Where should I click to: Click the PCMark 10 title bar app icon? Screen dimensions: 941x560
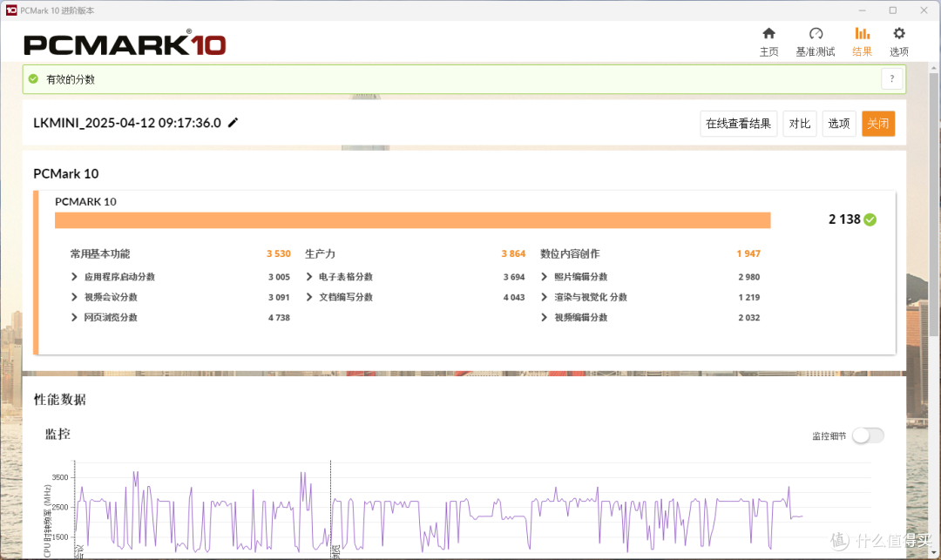click(10, 10)
